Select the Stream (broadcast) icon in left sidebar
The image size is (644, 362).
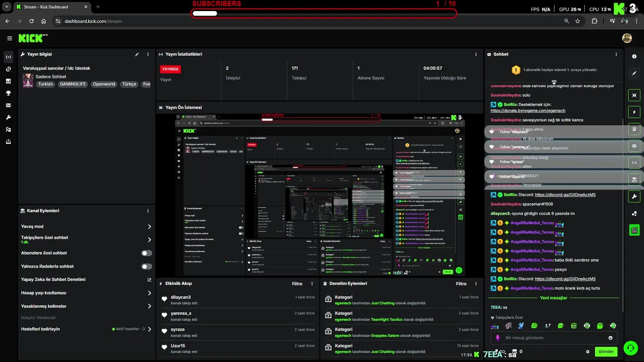point(9,57)
